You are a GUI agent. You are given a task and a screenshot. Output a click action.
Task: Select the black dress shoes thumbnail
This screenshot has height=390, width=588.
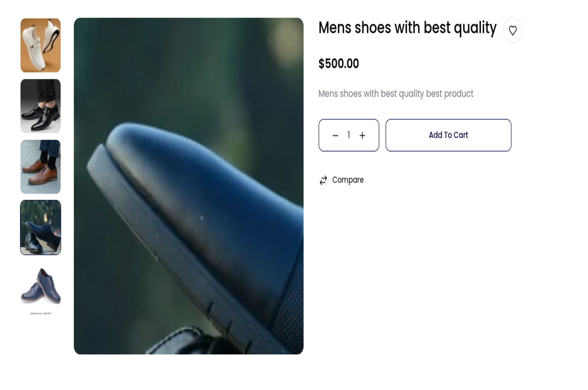click(41, 106)
